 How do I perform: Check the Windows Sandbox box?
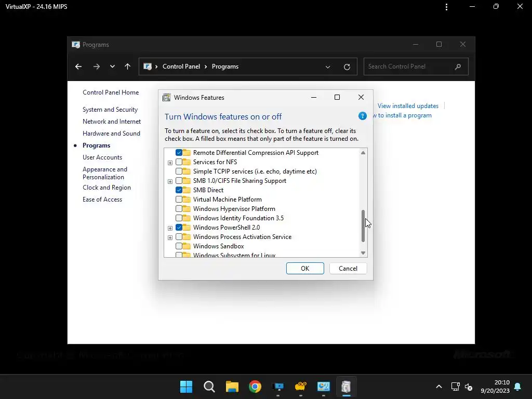[179, 246]
